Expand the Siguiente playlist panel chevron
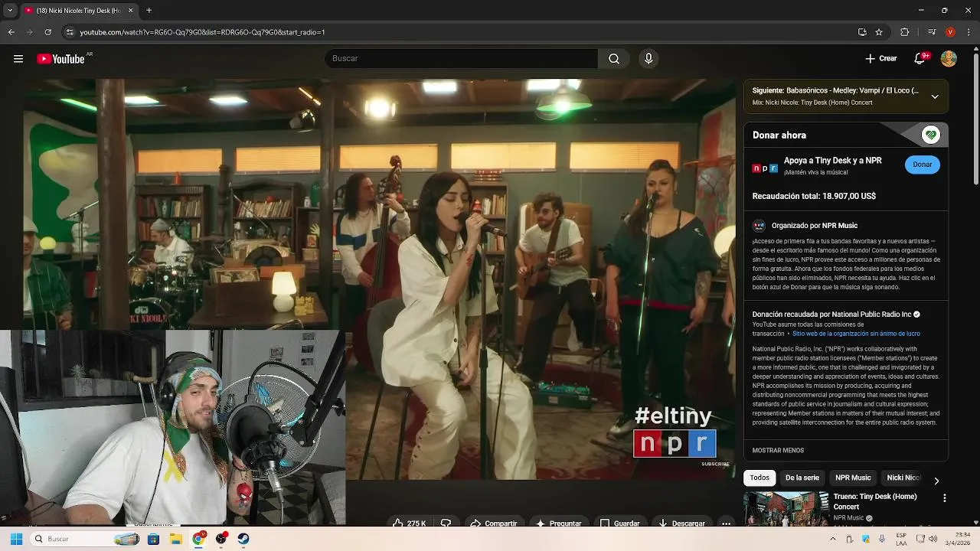The width and height of the screenshot is (980, 551). (x=935, y=96)
